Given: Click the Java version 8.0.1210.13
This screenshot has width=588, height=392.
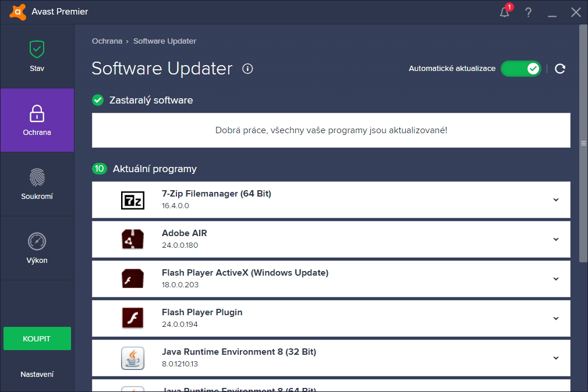Looking at the screenshot, I should coord(180,364).
